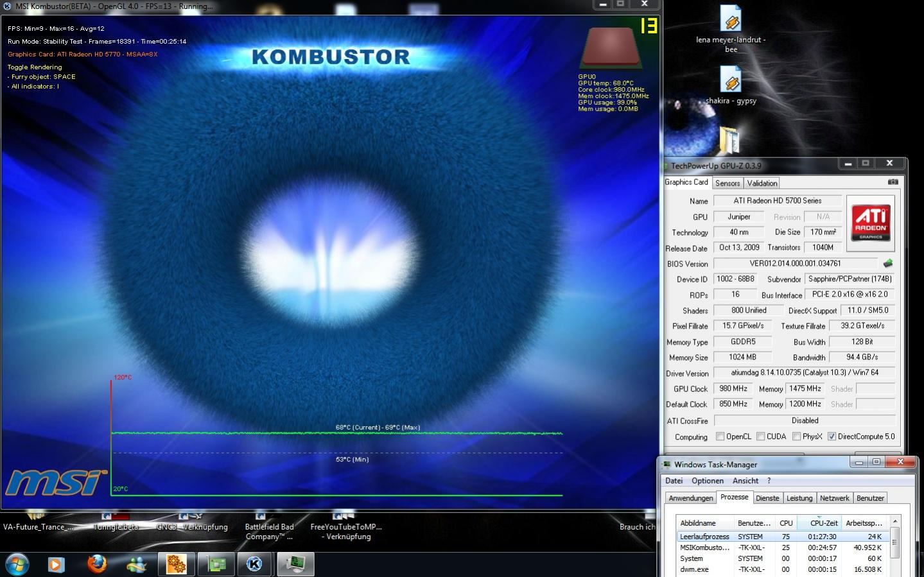
Task: Sort processes by Benutzername column
Action: [754, 523]
